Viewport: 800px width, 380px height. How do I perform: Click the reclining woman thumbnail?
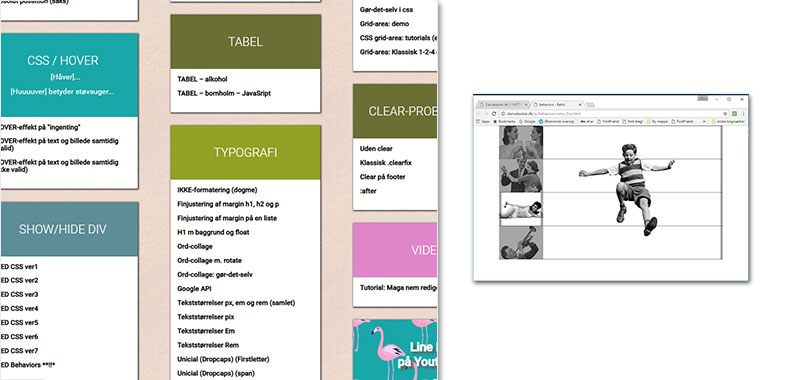[521, 209]
